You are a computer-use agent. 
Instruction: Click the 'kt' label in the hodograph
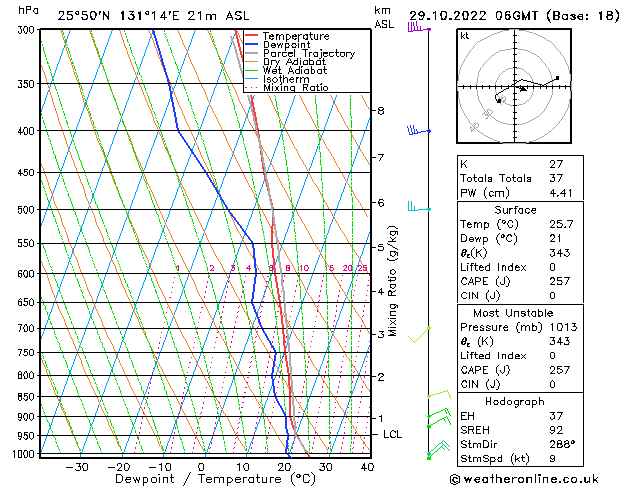pos(465,36)
